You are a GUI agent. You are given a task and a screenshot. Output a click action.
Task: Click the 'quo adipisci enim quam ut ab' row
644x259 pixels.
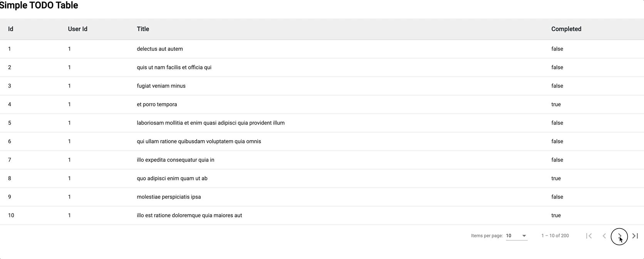coord(172,178)
